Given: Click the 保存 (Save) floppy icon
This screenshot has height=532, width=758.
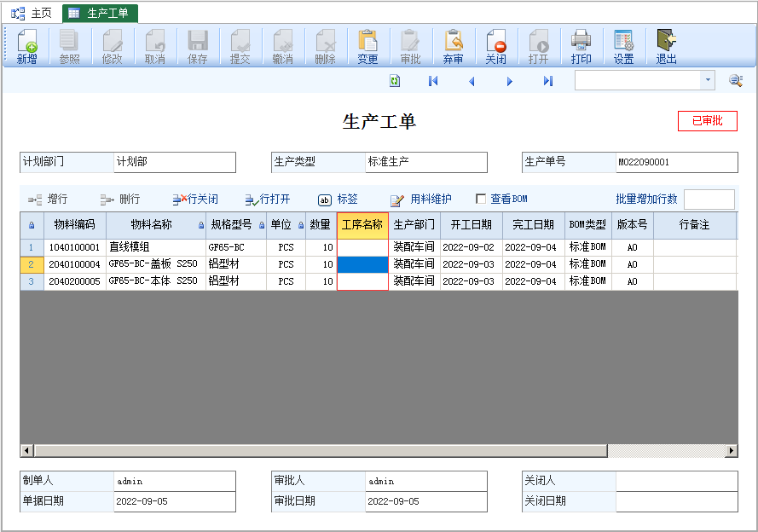Looking at the screenshot, I should pyautogui.click(x=197, y=46).
